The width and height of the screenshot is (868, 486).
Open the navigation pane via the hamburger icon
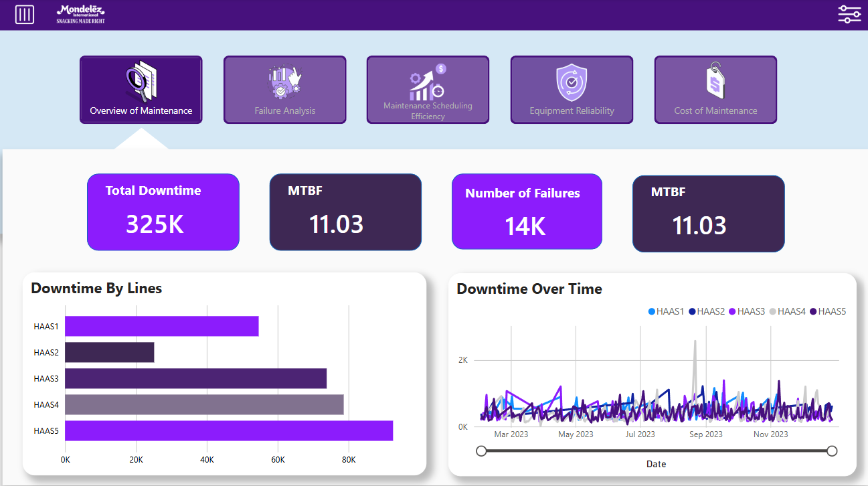25,14
